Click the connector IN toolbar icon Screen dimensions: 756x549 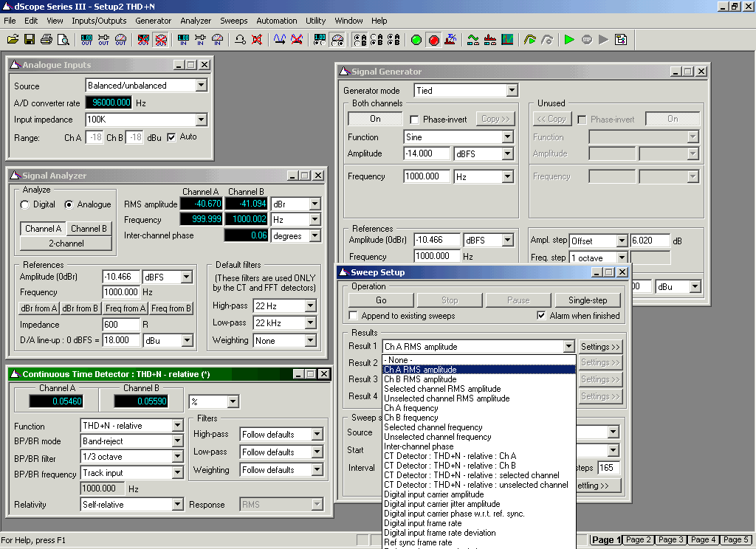[x=201, y=40]
